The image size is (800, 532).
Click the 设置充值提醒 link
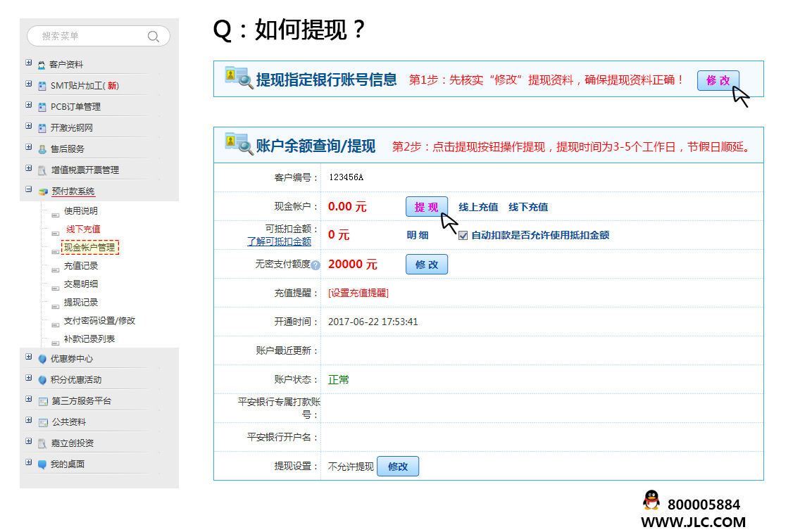click(x=358, y=293)
